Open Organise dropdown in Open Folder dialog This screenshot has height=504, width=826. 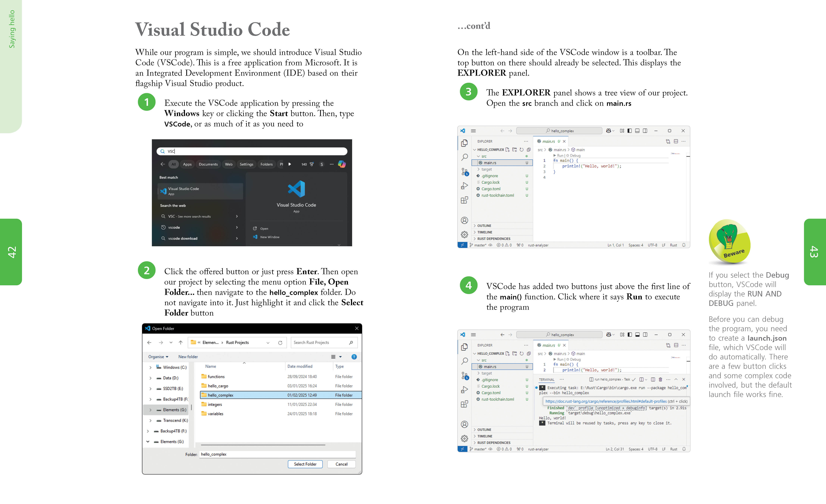158,357
